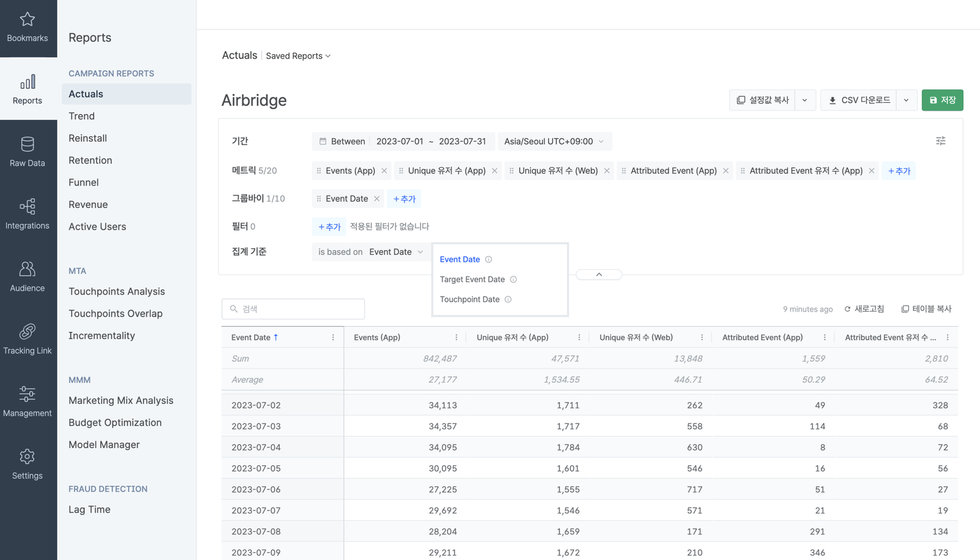980x560 pixels.
Task: Remove the Events (App) metric chip
Action: [x=384, y=171]
